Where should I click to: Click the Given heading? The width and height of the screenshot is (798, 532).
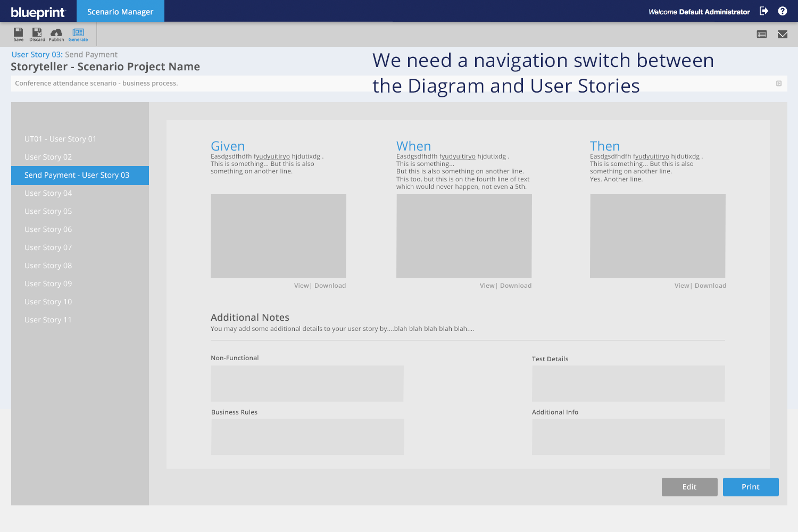tap(228, 146)
